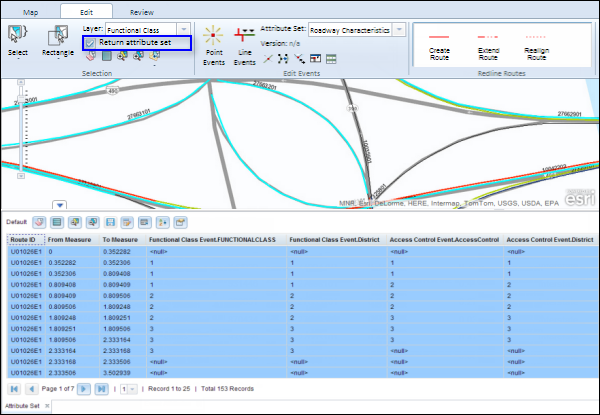Screen dimensions: 600x415
Task: Close the Attribute Set bottom tab
Action: tap(47, 407)
